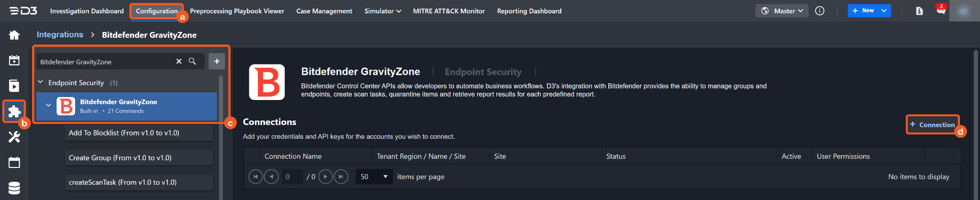Open the Configuration tab
The image size is (980, 200).
click(x=156, y=11)
